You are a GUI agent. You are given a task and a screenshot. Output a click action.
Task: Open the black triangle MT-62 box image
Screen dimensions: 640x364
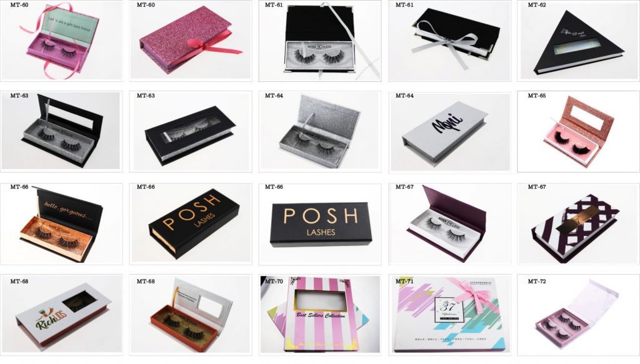(578, 41)
